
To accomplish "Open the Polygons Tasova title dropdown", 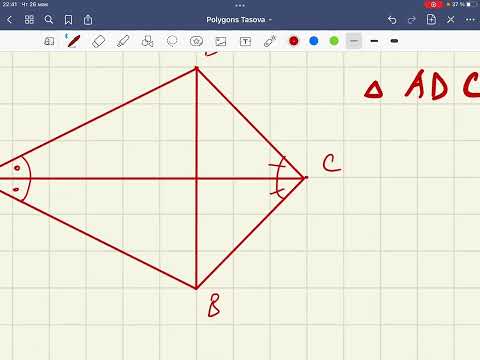I will [x=239, y=20].
